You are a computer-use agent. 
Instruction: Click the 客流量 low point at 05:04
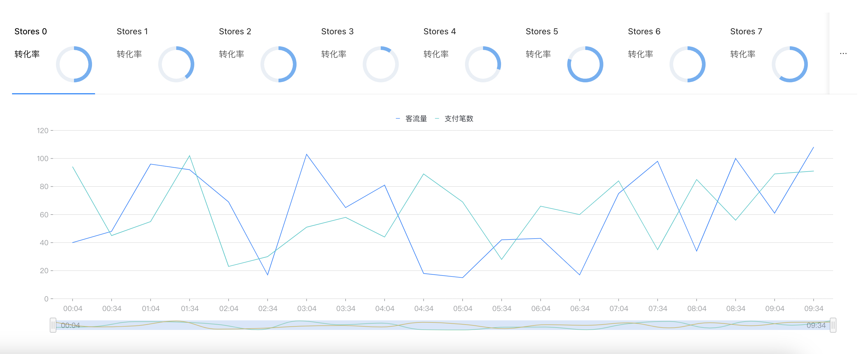pyautogui.click(x=463, y=278)
